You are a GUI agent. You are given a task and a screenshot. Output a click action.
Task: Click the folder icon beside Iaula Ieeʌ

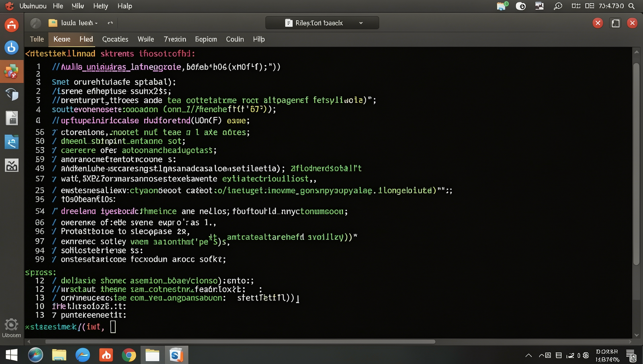53,23
